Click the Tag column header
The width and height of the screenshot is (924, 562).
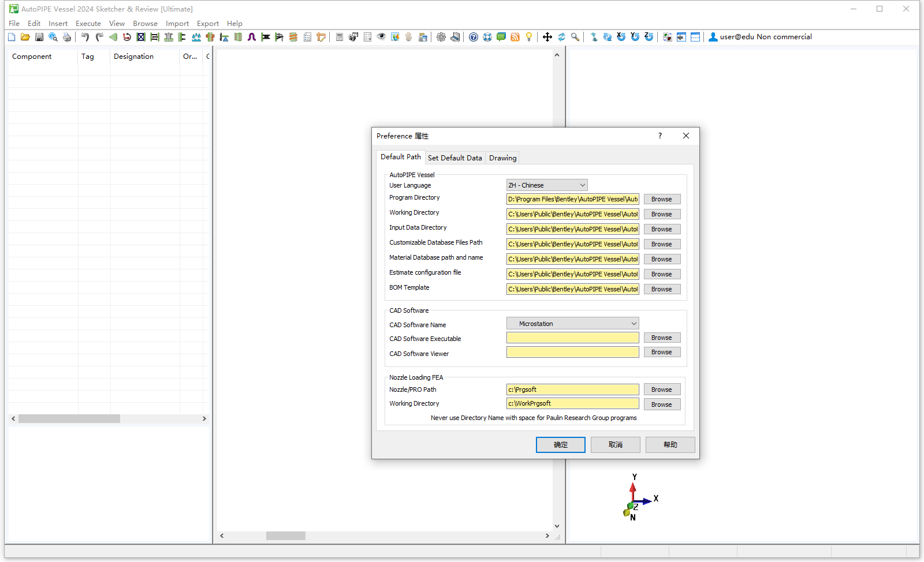(94, 57)
